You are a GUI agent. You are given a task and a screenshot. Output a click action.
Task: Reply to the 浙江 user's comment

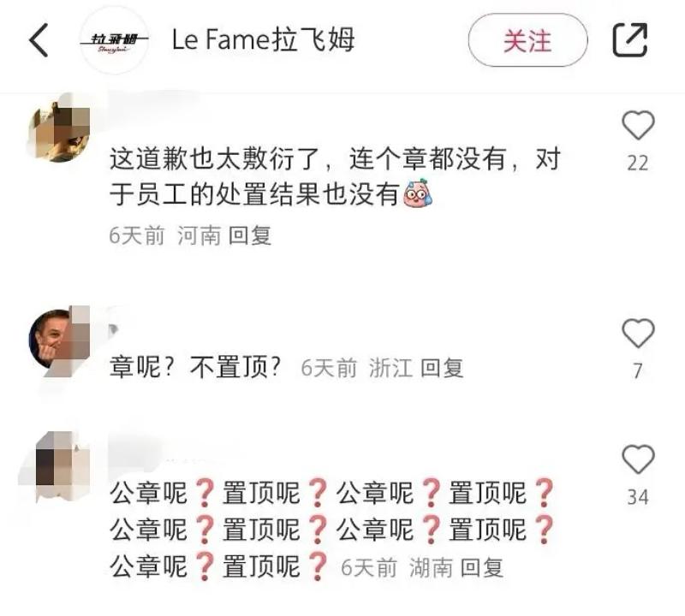coord(442,368)
